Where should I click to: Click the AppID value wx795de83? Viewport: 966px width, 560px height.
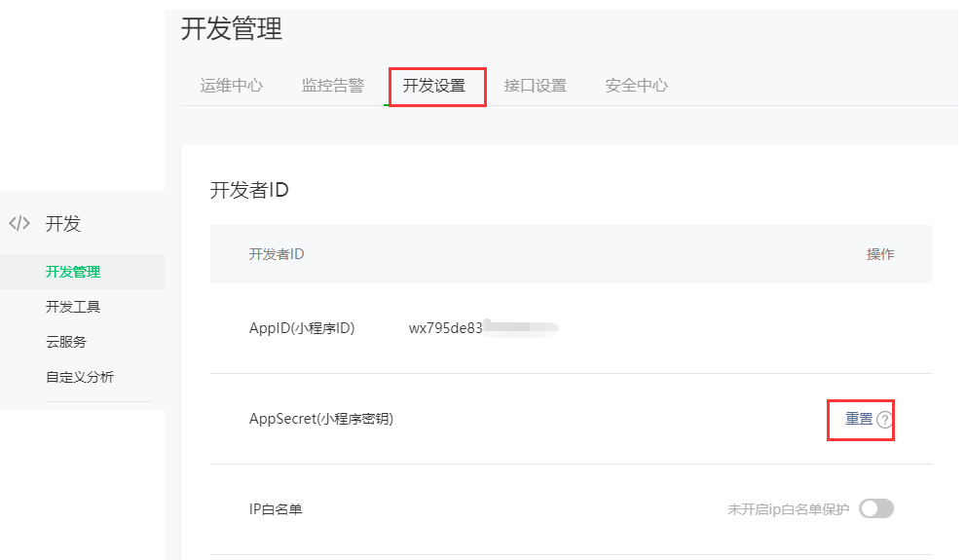(x=445, y=328)
